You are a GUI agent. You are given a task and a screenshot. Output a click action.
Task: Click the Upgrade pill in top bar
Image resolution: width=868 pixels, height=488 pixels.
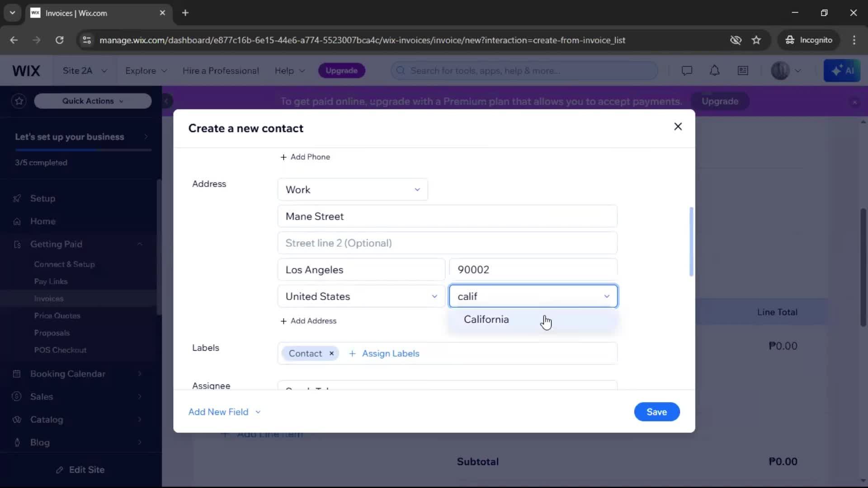(x=341, y=70)
